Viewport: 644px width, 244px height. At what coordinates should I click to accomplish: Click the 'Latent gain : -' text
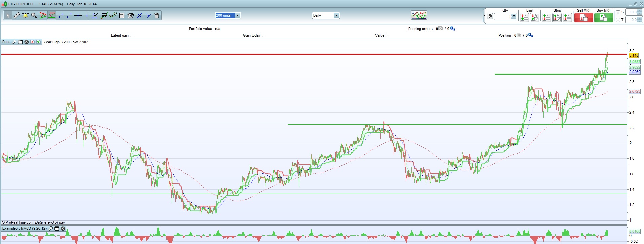(122, 35)
